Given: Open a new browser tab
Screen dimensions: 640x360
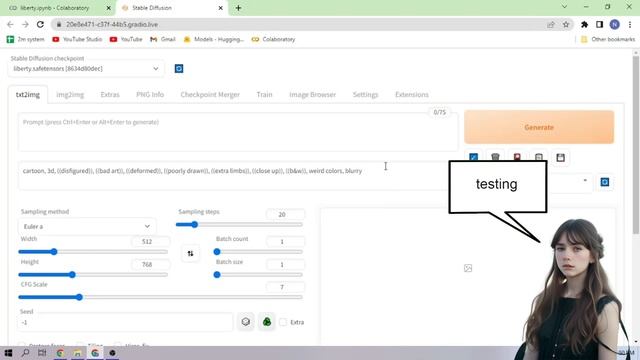Looking at the screenshot, I should 238,8.
